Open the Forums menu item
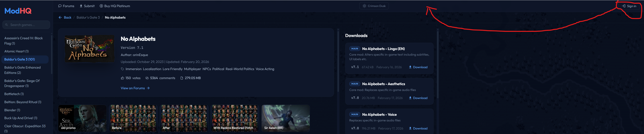Screen dimensions: 644x134 pos(66,6)
